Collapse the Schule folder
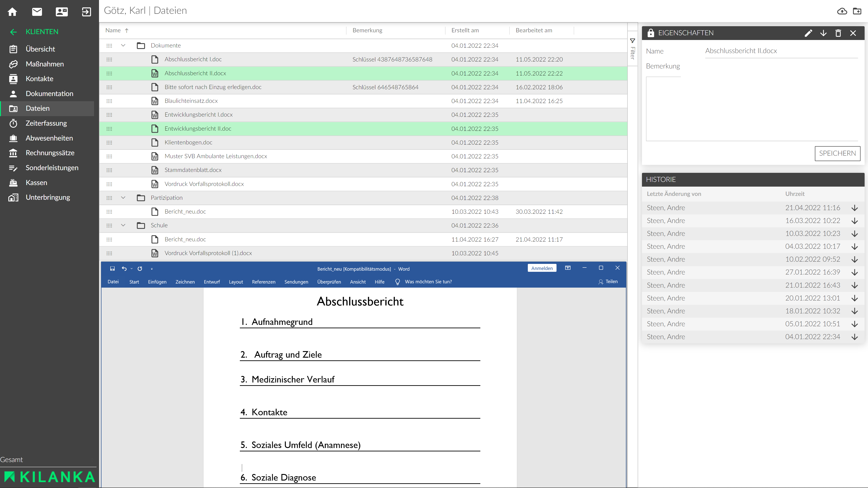 [x=123, y=225]
